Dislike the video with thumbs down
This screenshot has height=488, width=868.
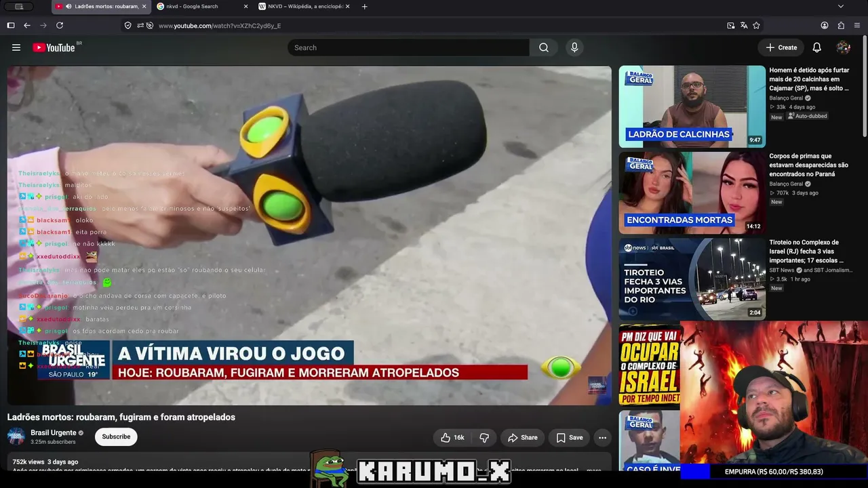484,438
